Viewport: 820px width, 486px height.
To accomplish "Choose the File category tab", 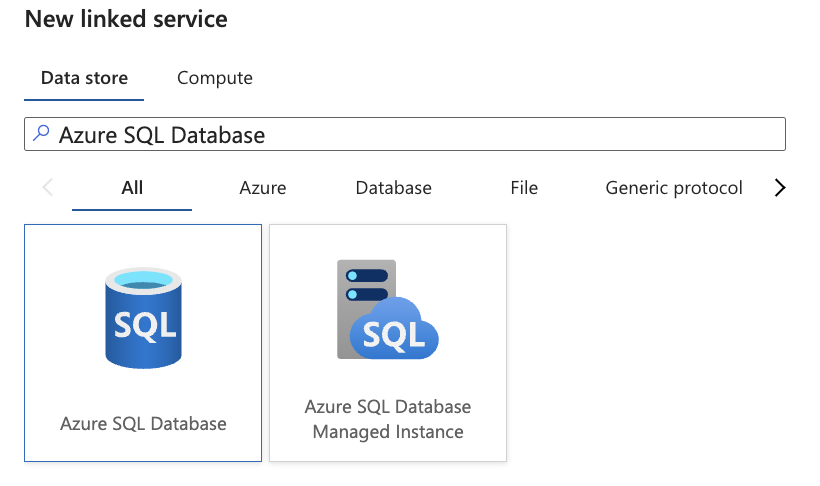I will [x=524, y=188].
